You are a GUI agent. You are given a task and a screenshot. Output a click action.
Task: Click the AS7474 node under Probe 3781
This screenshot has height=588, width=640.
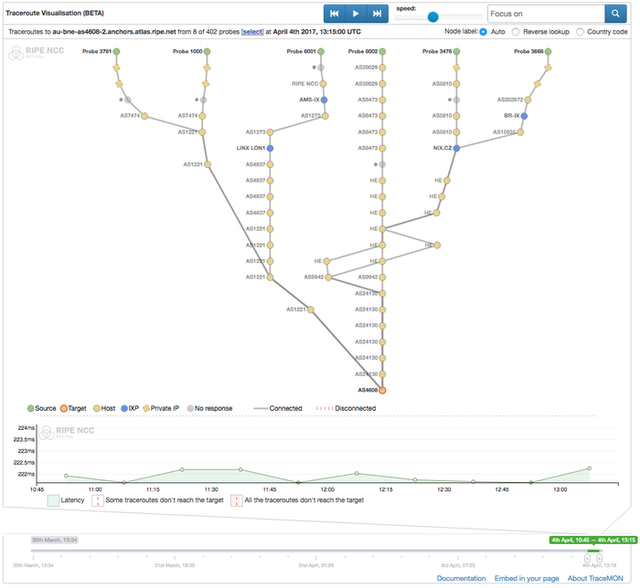[144, 116]
